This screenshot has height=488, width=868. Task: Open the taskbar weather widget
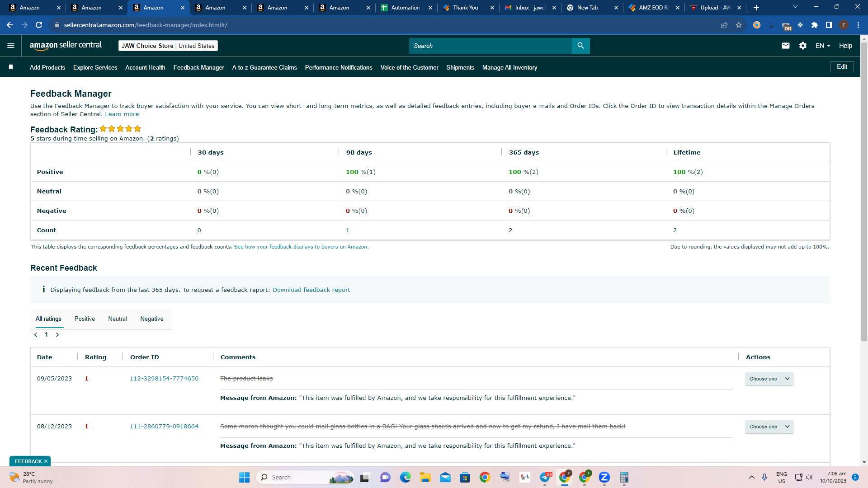[31, 477]
